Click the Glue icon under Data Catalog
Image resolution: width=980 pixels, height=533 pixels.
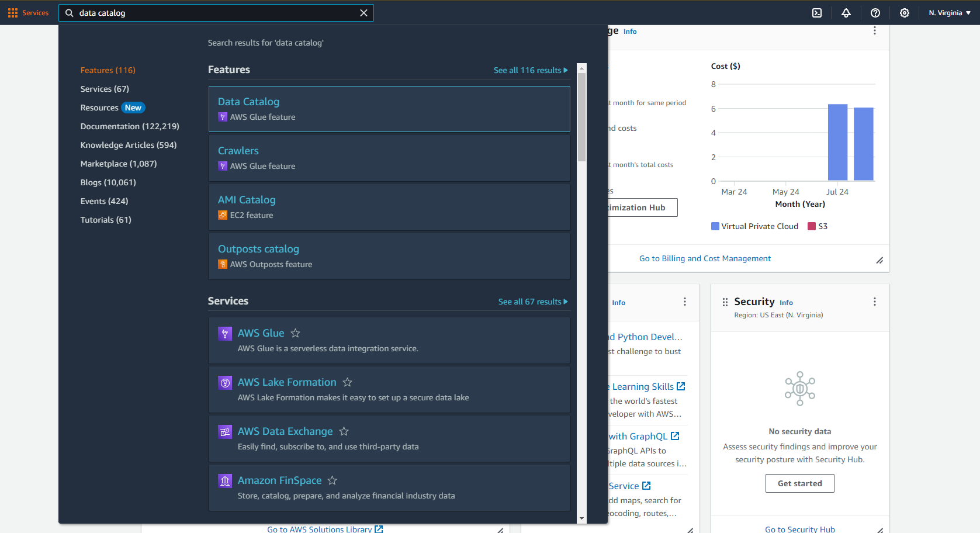pos(223,117)
